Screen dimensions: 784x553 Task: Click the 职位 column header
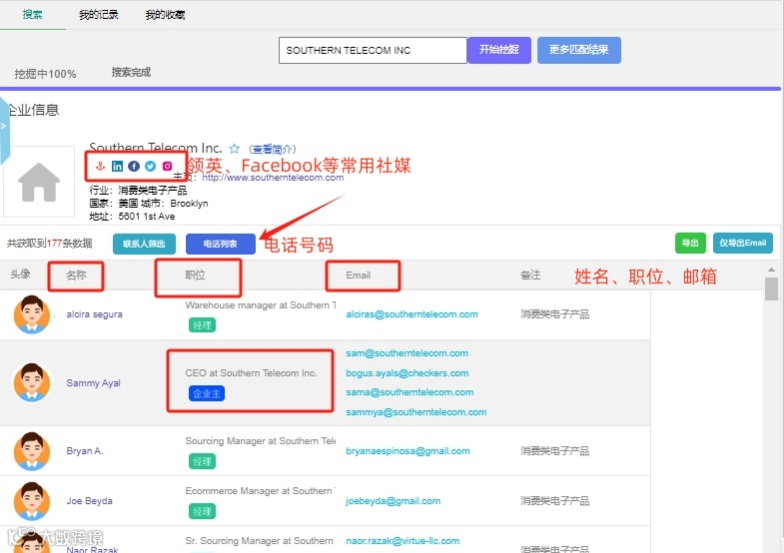pos(196,275)
